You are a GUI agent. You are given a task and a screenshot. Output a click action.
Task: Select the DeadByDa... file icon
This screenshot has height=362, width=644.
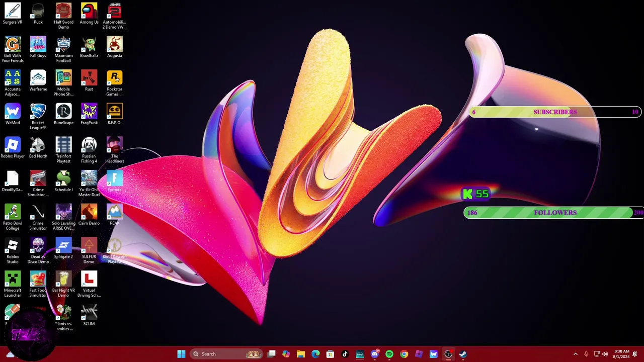(13, 181)
